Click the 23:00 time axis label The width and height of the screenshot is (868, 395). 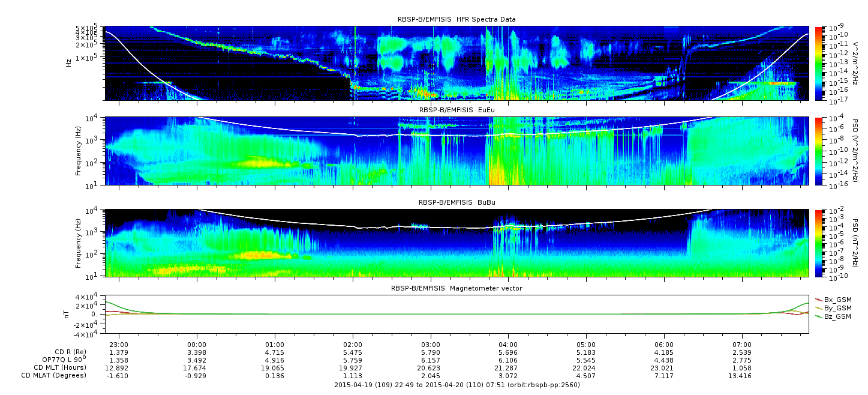[119, 345]
